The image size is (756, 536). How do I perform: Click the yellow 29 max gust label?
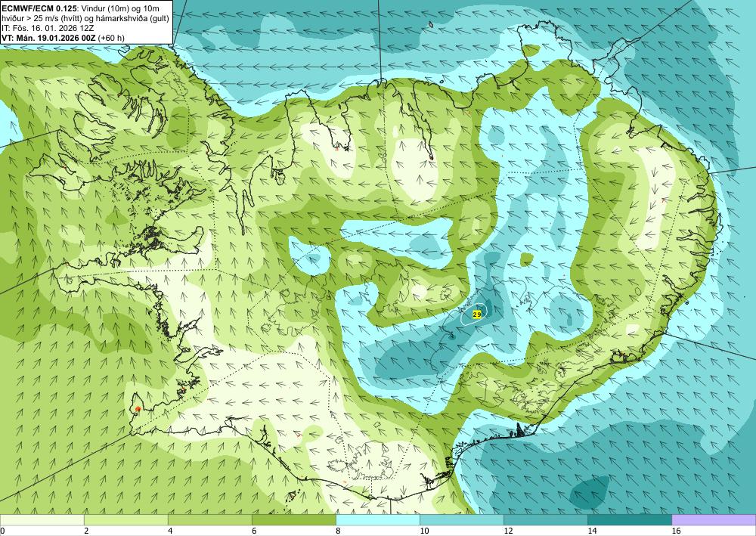[x=477, y=314]
